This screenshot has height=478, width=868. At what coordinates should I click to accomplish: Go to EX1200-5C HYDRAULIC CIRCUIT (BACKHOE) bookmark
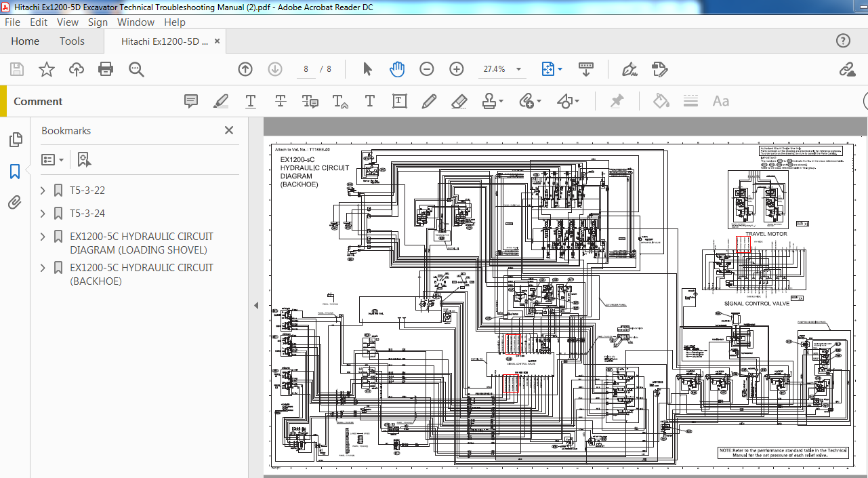pos(142,275)
